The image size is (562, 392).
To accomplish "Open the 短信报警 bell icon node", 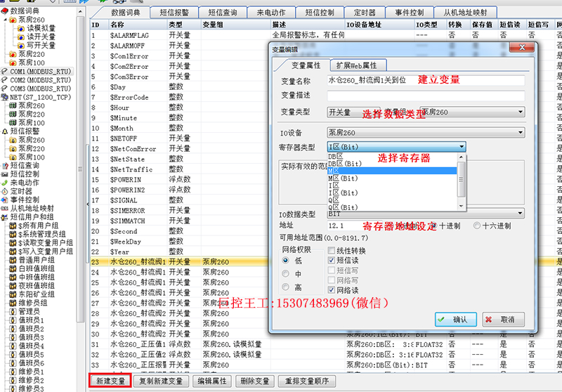I will [x=5, y=131].
